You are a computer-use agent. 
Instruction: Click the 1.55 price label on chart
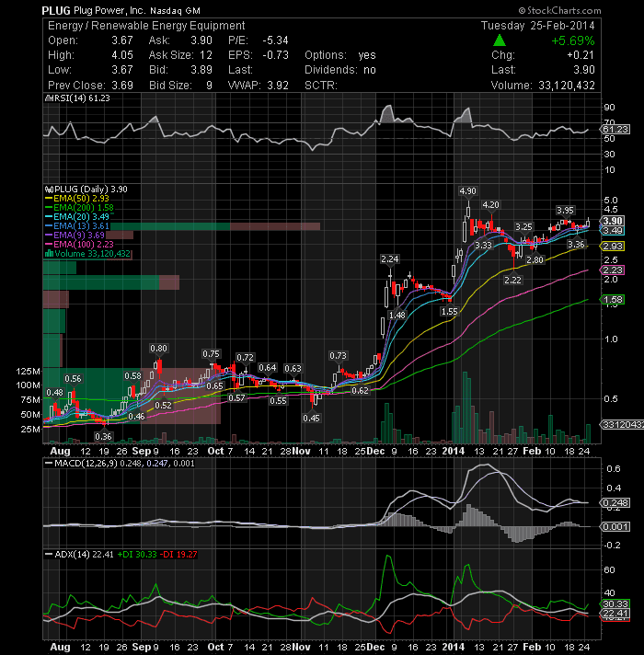point(450,311)
